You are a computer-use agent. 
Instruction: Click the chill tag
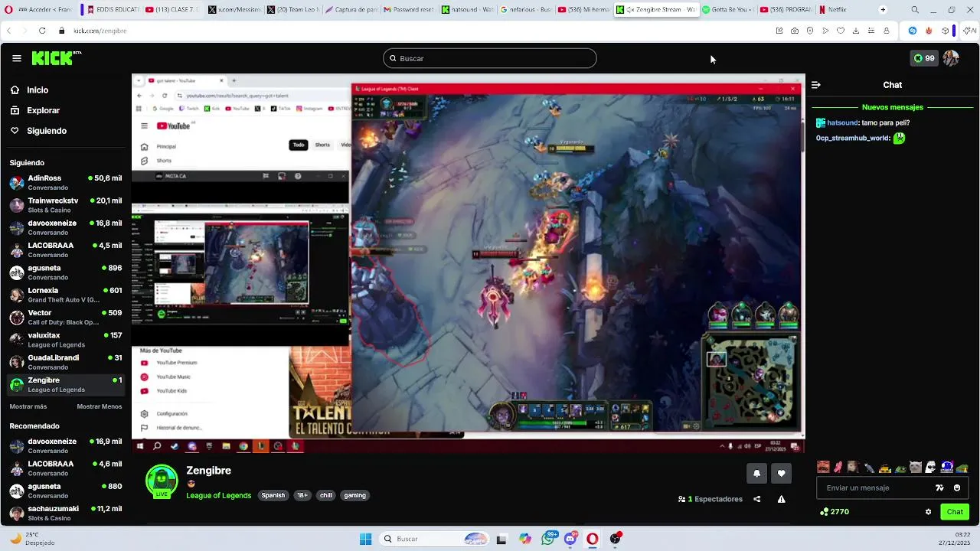[x=326, y=495]
